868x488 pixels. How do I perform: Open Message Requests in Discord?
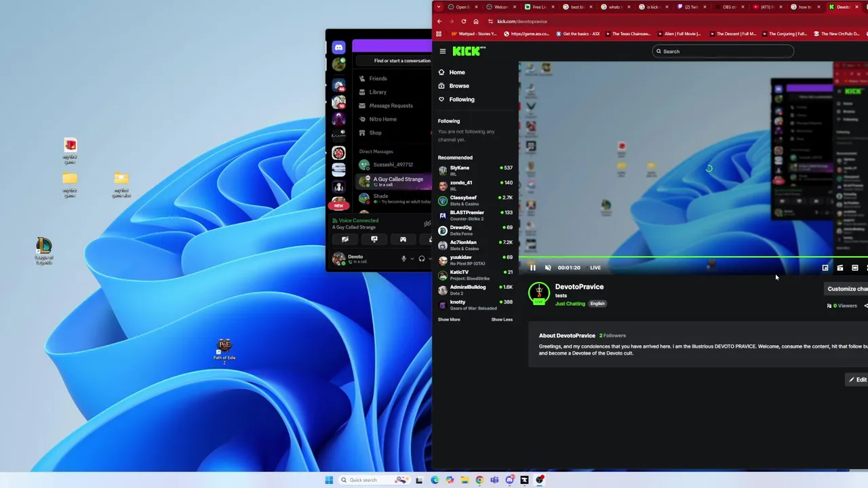392,106
